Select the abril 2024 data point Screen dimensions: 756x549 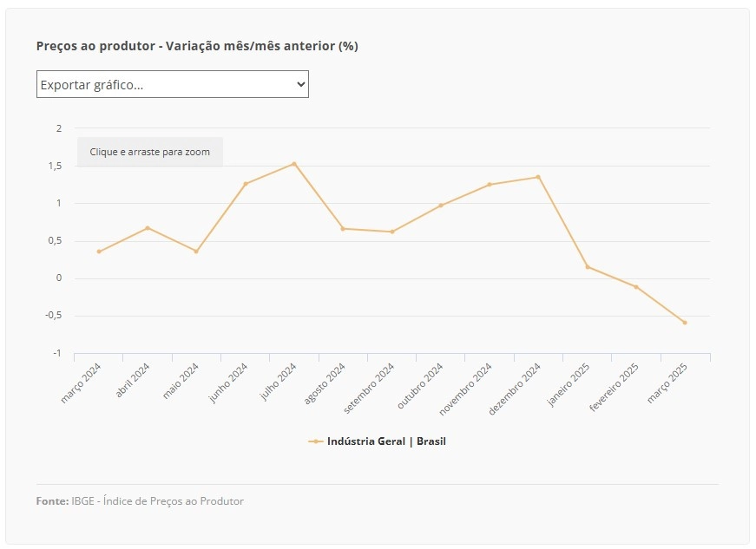148,228
